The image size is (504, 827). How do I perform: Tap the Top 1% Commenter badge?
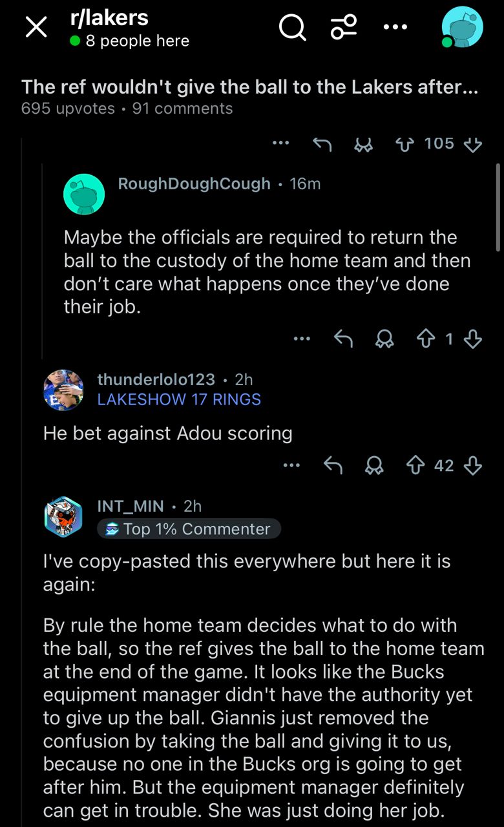189,529
